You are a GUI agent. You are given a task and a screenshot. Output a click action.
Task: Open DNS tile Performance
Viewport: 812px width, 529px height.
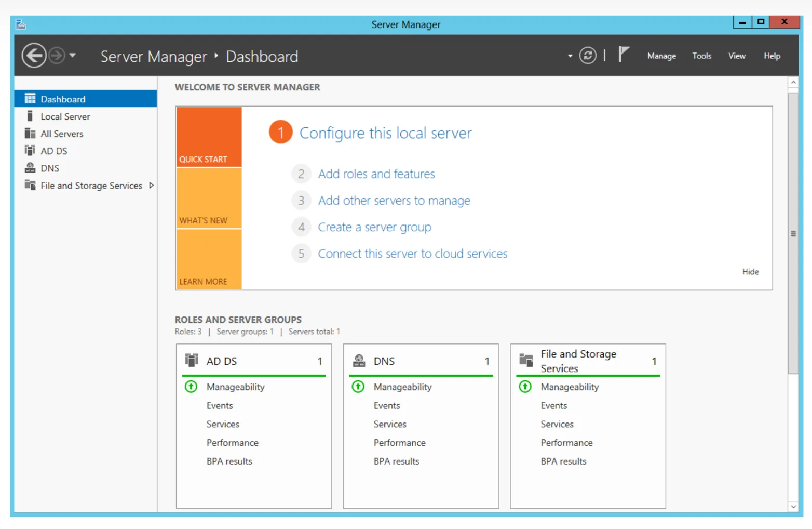pyautogui.click(x=399, y=443)
